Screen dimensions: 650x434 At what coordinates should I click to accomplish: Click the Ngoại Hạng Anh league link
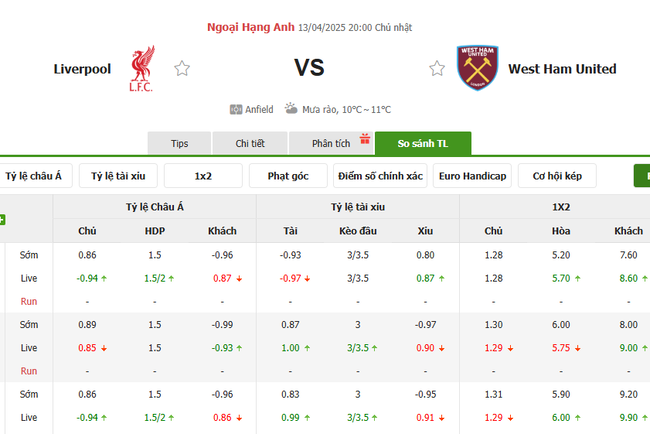click(249, 27)
